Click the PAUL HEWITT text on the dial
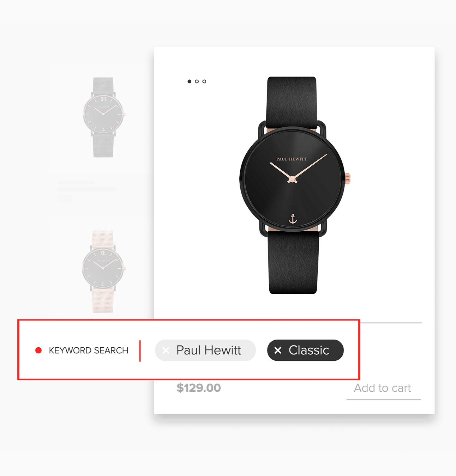Screen dimensions: 456x476 tap(292, 159)
